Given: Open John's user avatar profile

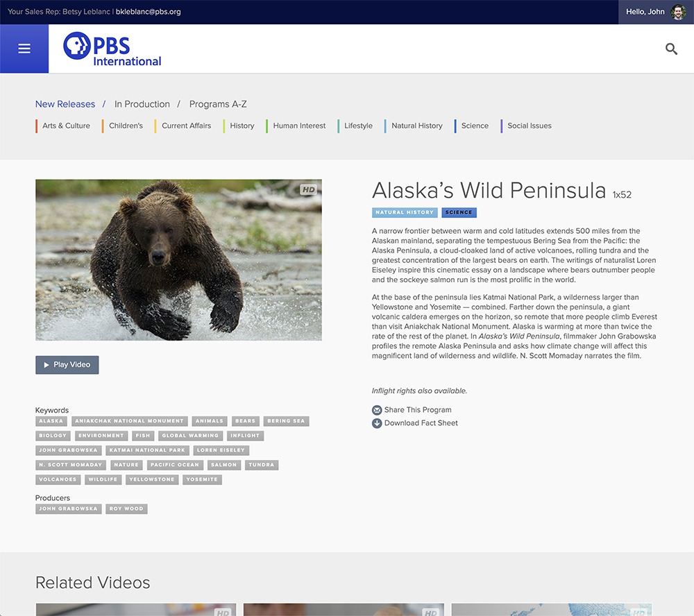Looking at the screenshot, I should click(678, 12).
